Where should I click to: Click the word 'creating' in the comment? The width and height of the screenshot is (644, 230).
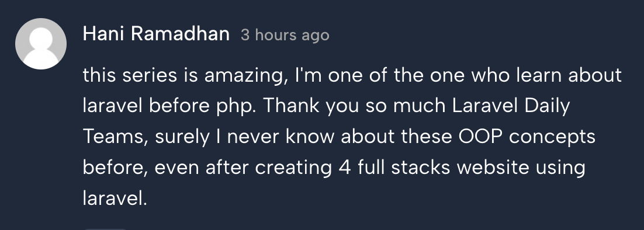pos(293,168)
